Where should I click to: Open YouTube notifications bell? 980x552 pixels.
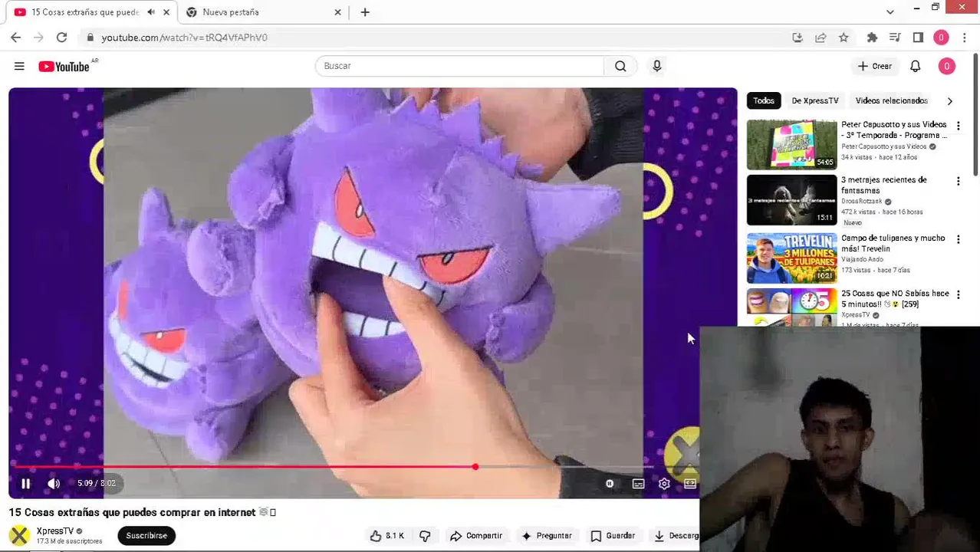915,67
